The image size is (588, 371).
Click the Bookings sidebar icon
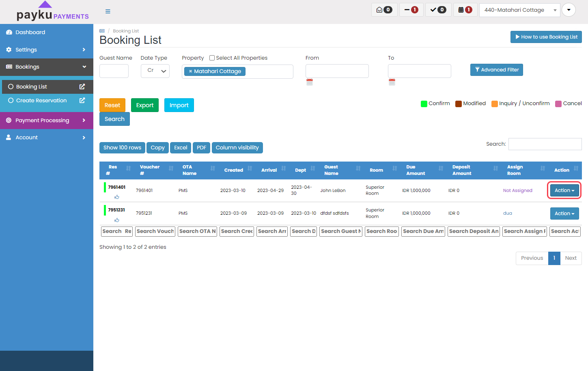click(x=9, y=67)
